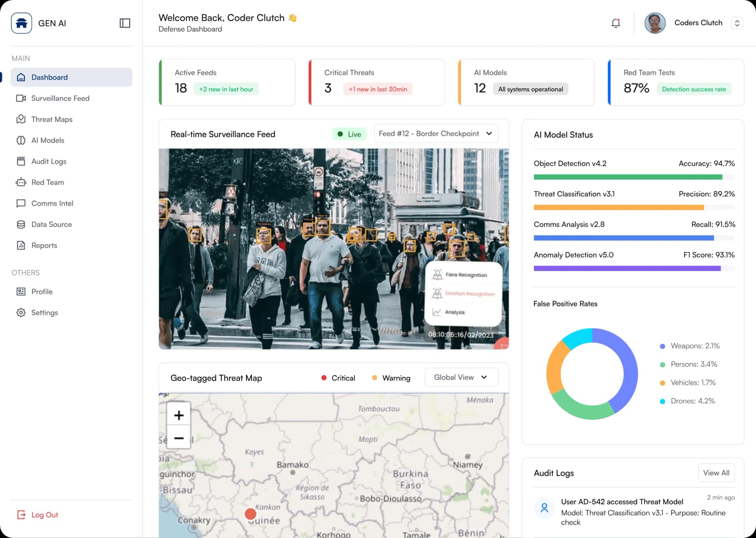Click the Live status badge
The width and height of the screenshot is (756, 538).
click(x=349, y=134)
